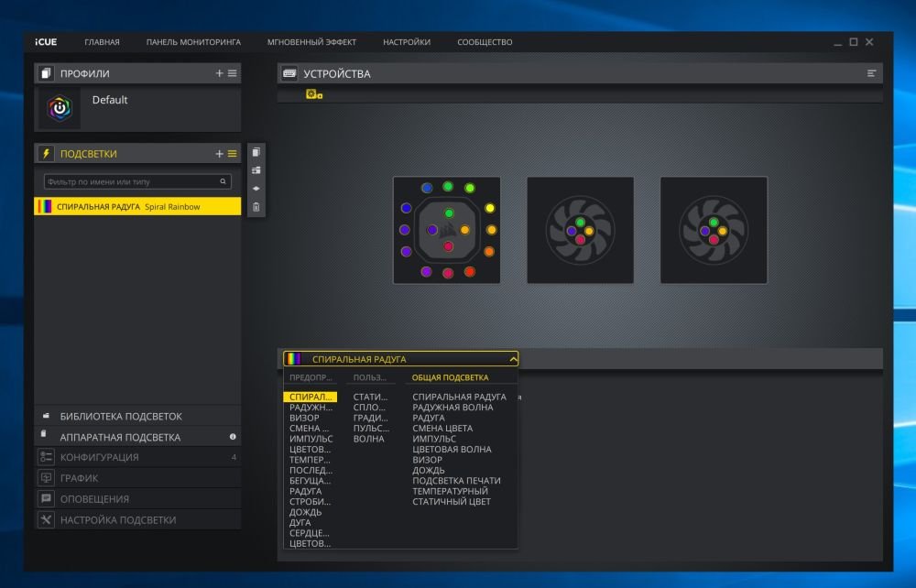Open МГНОВЕННЫЙ ЭФФЕКТ menu
This screenshot has width=916, height=588.
tap(311, 42)
